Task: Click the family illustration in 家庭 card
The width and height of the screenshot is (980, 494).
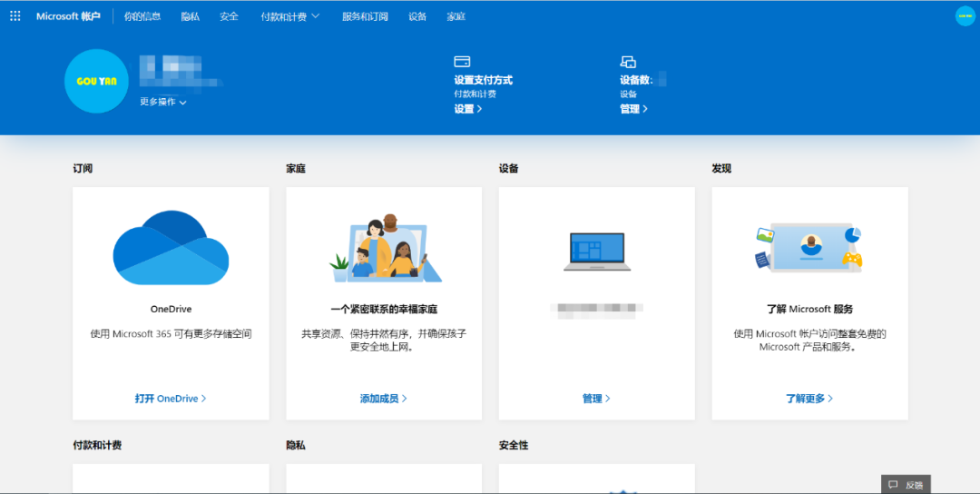Action: pos(385,248)
